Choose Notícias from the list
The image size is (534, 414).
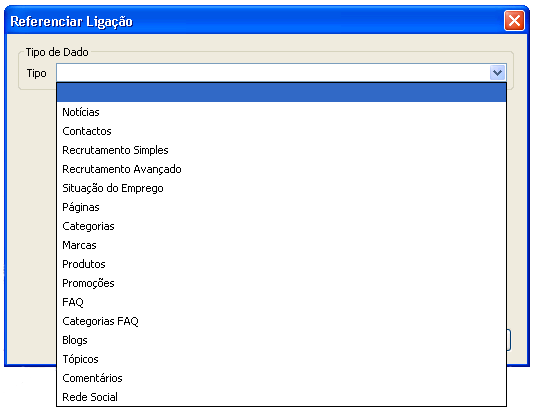tap(281, 112)
